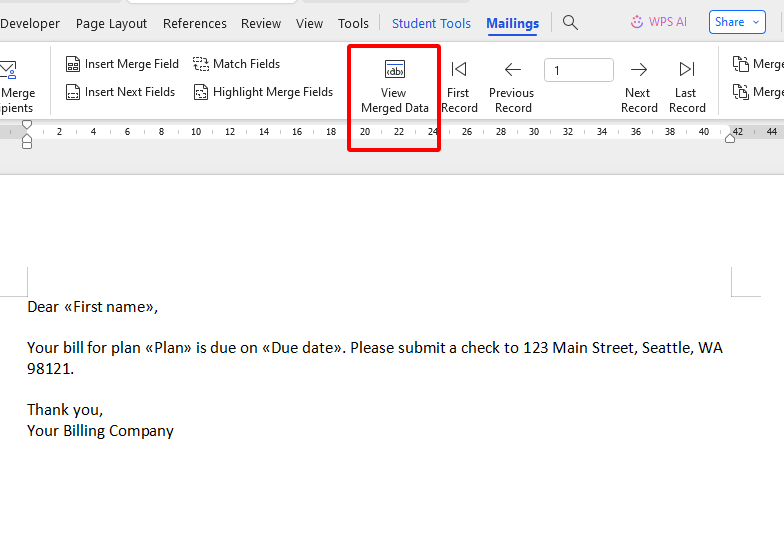Open the Page Layout tab

(x=111, y=23)
